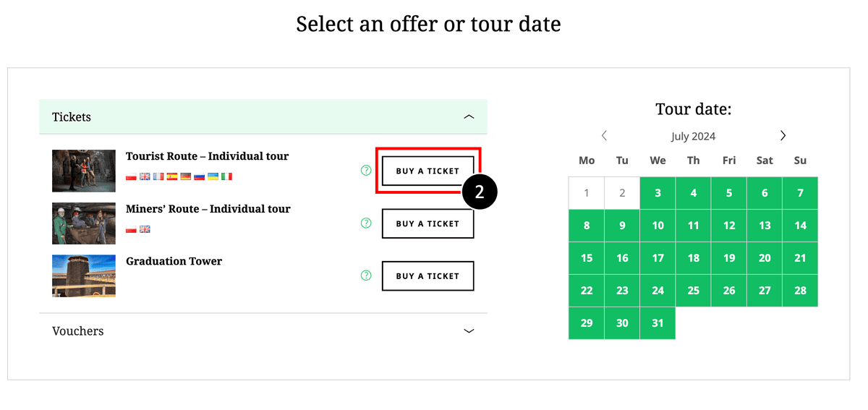
Task: Select July 31 as tour date
Action: tap(658, 323)
